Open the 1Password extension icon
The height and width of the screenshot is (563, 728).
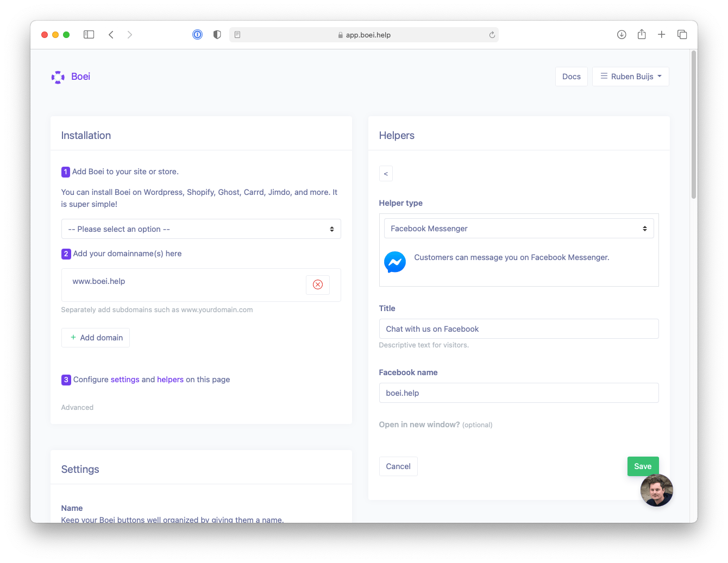pyautogui.click(x=198, y=35)
